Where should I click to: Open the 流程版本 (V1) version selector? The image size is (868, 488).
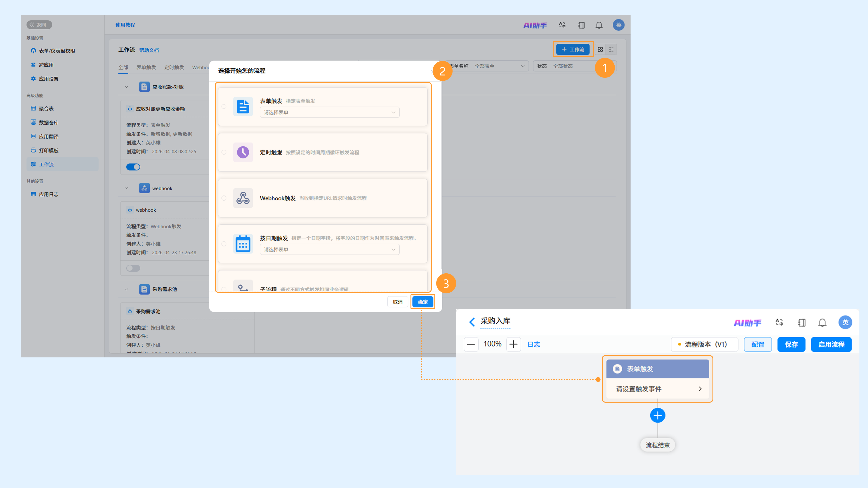point(705,344)
